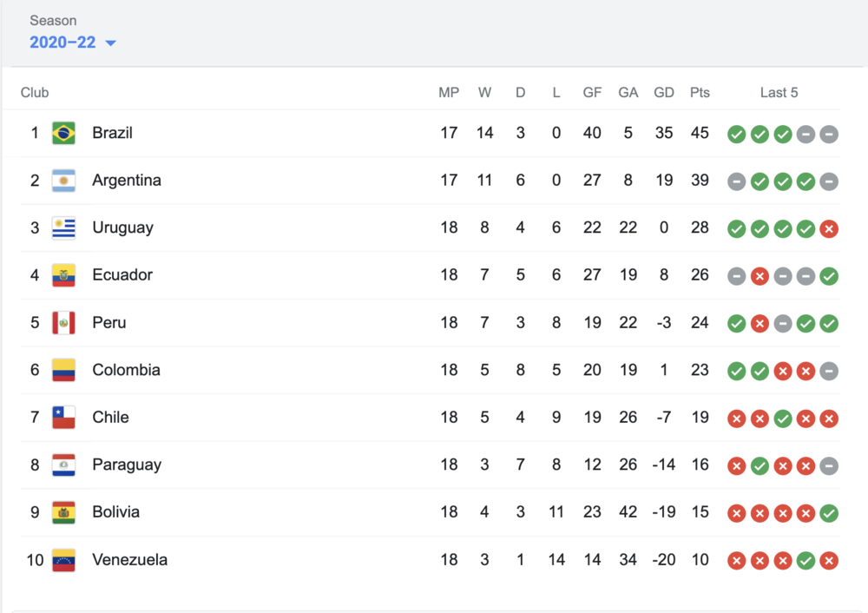Click the Uruguay flag icon

(63, 227)
